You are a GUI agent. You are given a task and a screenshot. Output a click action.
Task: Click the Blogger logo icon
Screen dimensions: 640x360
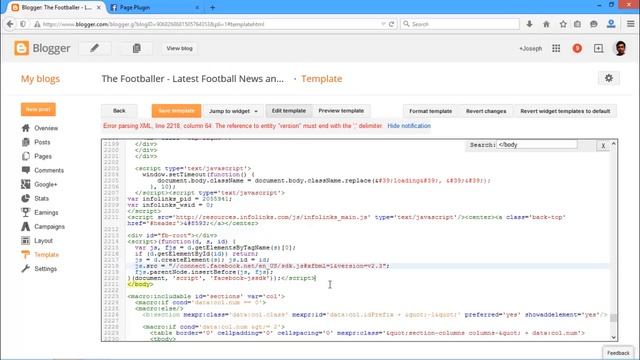(x=21, y=48)
